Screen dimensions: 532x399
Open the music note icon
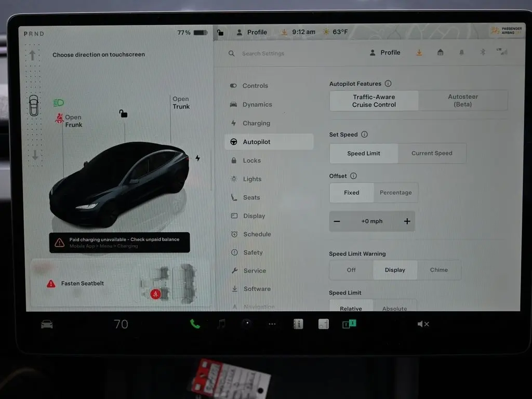pyautogui.click(x=221, y=324)
